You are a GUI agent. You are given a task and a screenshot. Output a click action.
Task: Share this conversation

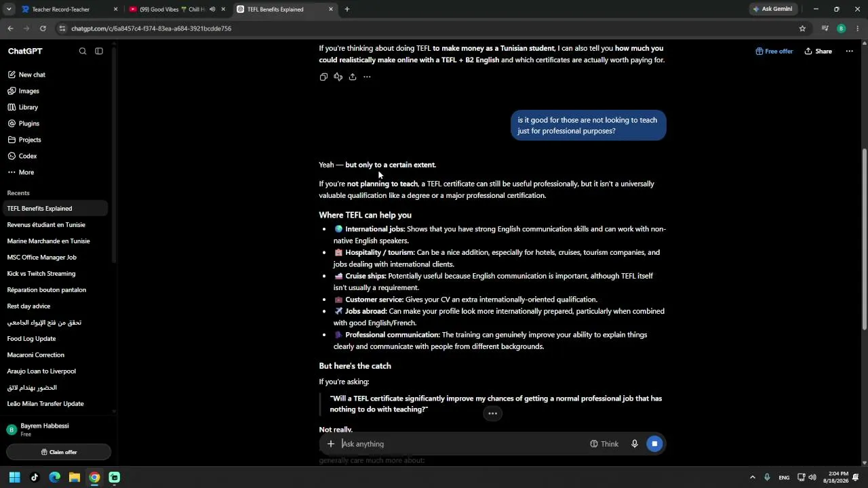[818, 52]
